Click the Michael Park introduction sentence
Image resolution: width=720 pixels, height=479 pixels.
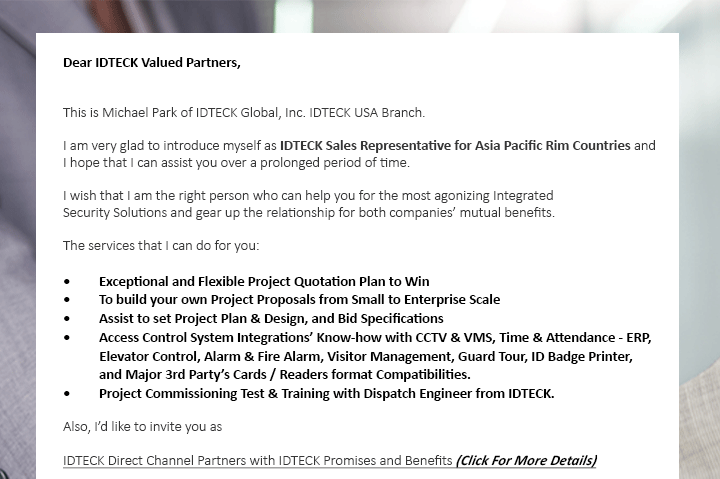[244, 113]
